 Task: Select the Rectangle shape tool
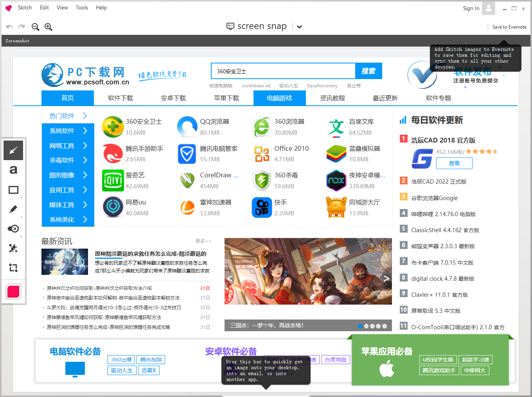coord(13,189)
